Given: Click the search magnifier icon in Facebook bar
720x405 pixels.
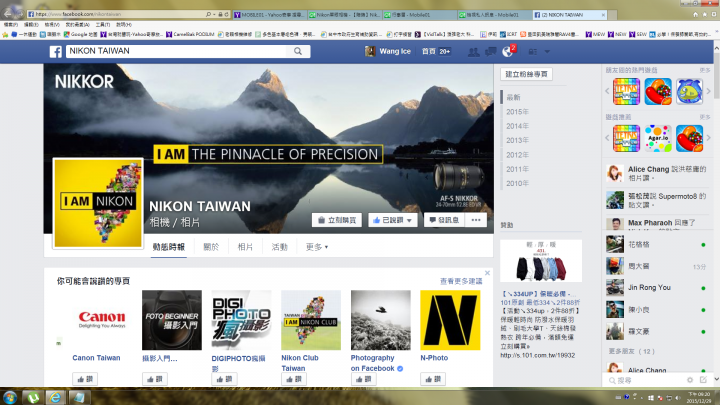Looking at the screenshot, I should point(298,51).
